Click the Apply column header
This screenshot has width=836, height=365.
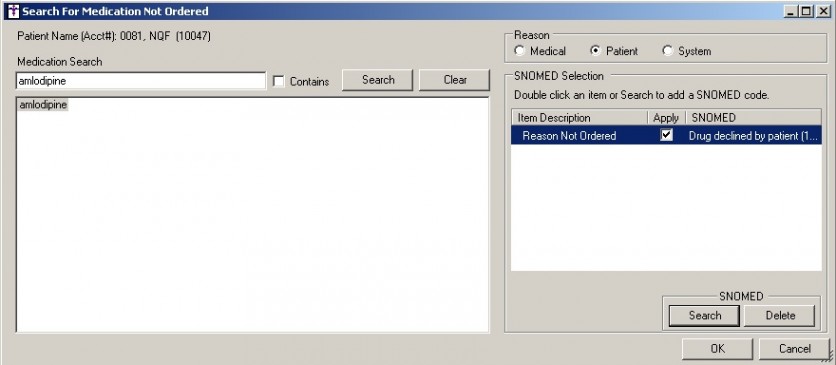[x=666, y=118]
